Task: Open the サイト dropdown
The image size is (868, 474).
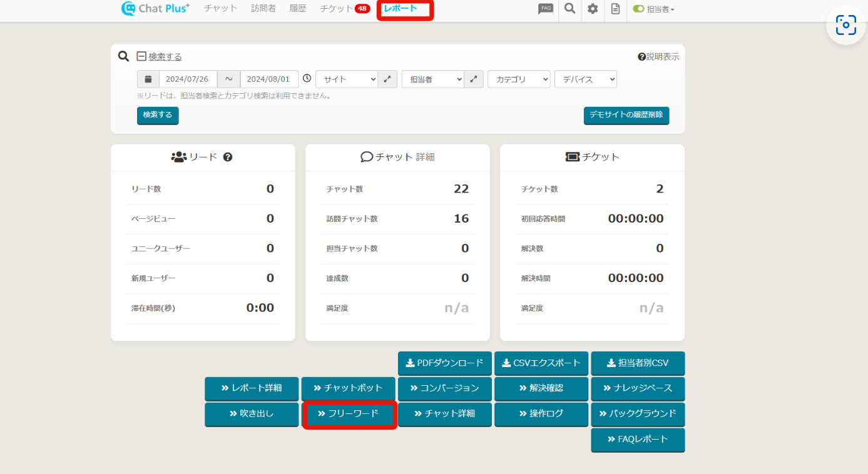Action: click(347, 79)
